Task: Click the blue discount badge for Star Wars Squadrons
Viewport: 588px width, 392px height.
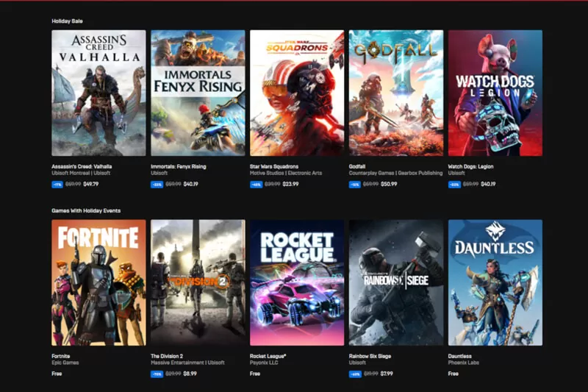Action: coord(256,185)
